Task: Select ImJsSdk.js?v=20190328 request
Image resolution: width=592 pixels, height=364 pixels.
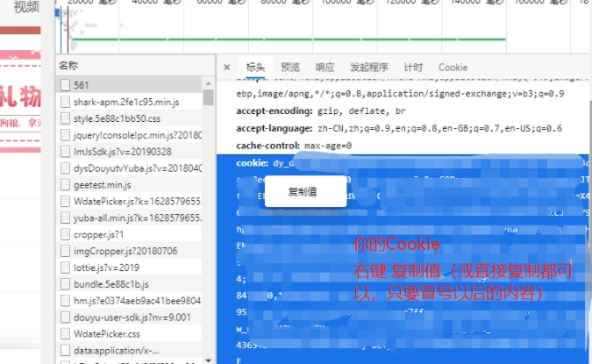Action: pos(129,152)
